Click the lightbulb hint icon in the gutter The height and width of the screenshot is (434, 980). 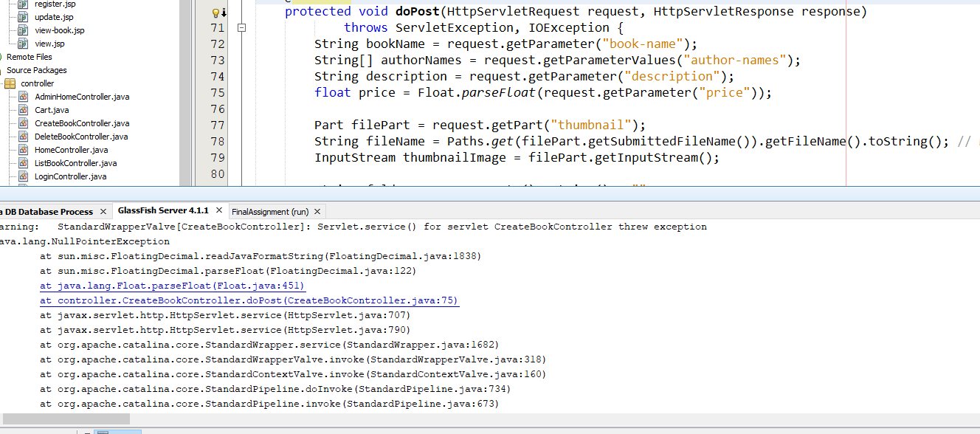(x=215, y=13)
